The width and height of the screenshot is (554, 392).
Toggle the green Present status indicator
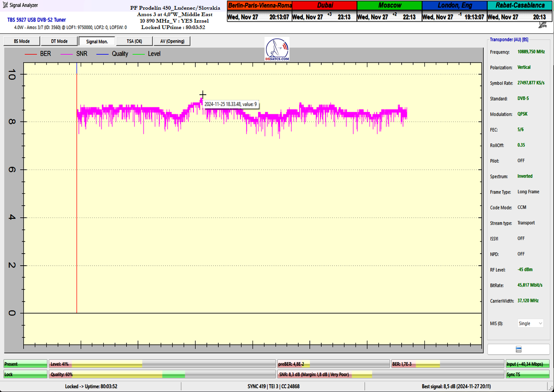point(25,364)
